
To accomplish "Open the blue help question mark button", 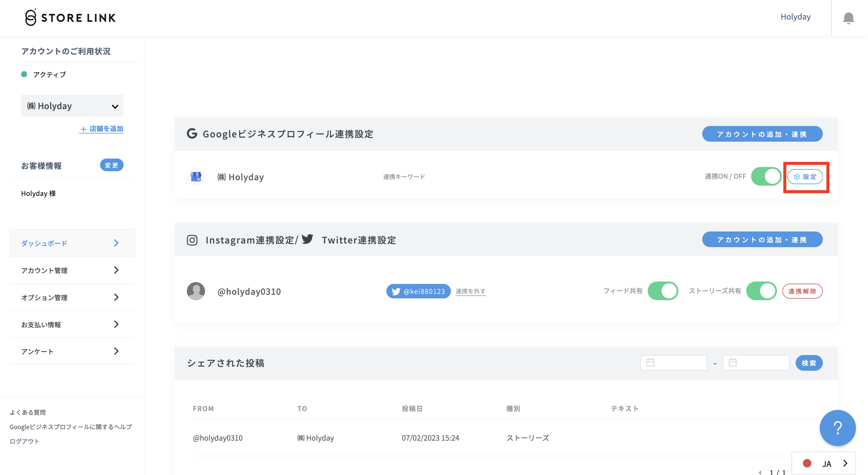I will [x=837, y=427].
